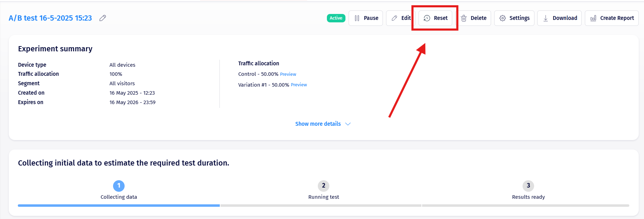The width and height of the screenshot is (644, 219).
Task: Click the Active status badge
Action: point(336,18)
